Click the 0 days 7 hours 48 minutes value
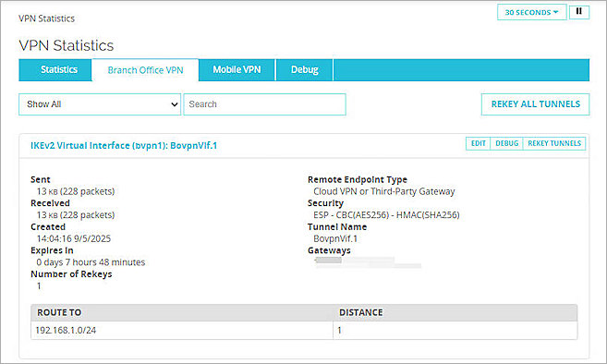The width and height of the screenshot is (607, 364). (x=91, y=262)
